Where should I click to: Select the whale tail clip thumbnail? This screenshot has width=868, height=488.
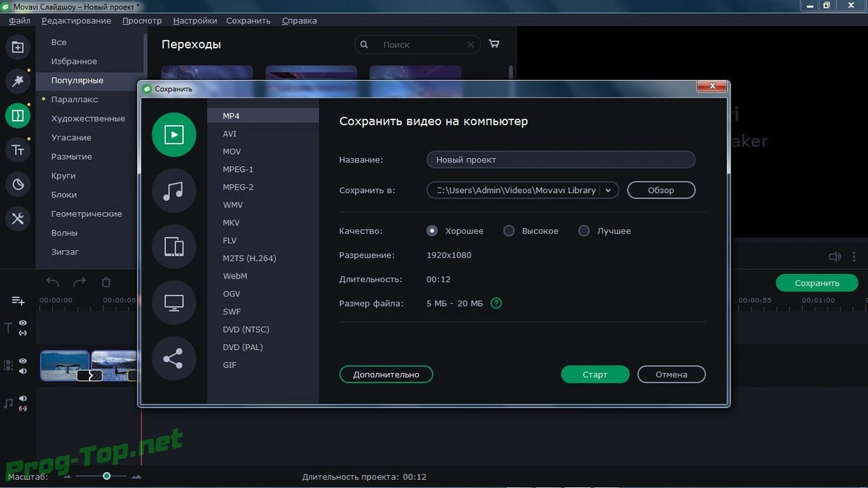pyautogui.click(x=64, y=365)
